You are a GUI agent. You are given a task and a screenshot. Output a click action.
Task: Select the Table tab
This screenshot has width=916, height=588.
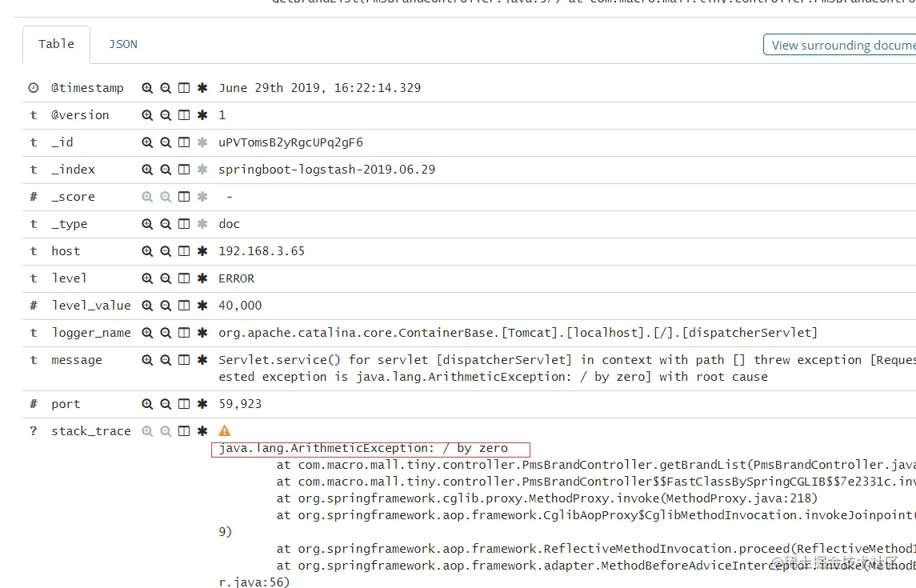click(x=56, y=44)
